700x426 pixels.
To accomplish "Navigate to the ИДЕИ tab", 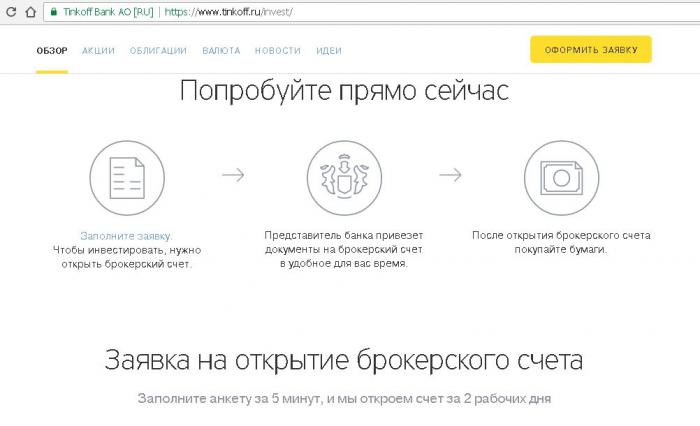I will 329,50.
